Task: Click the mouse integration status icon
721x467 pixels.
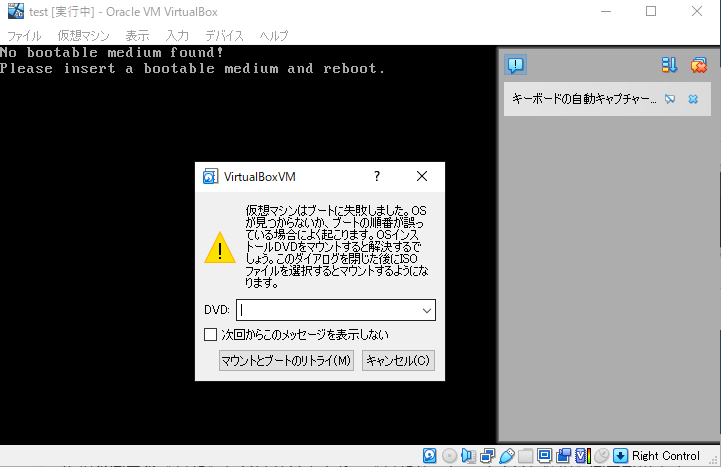Action: point(601,456)
